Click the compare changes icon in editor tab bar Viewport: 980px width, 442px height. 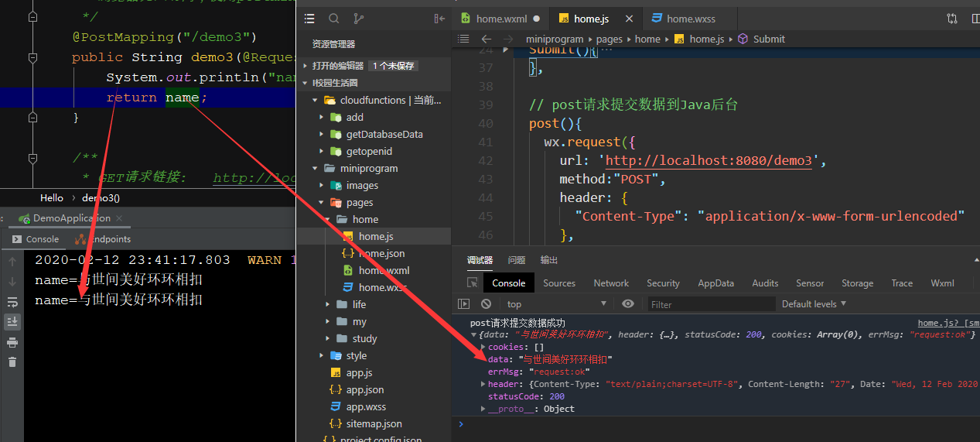click(951, 19)
